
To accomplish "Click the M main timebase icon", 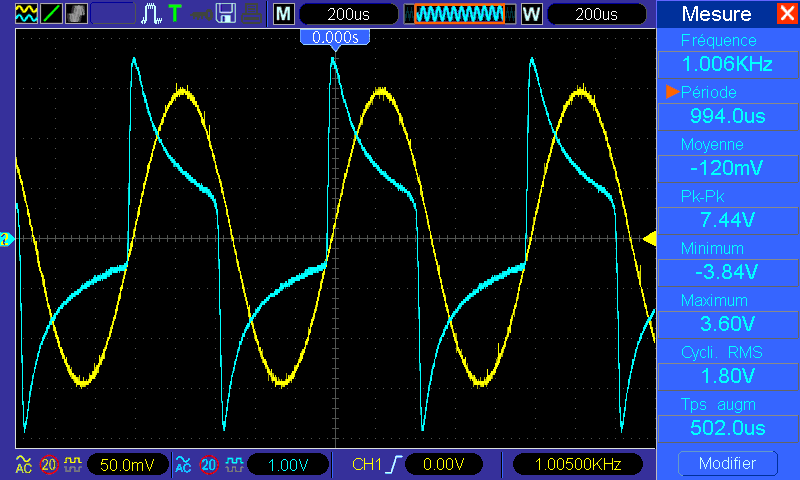I will (x=284, y=14).
